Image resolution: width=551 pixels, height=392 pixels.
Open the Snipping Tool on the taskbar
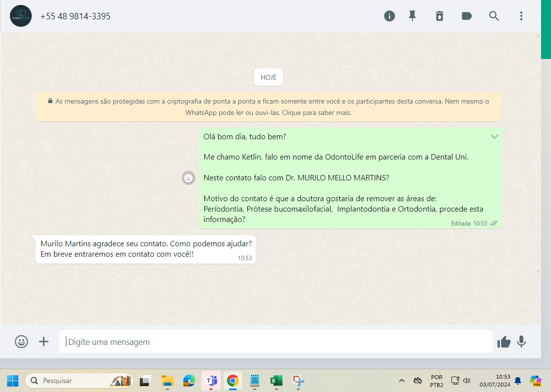298,381
